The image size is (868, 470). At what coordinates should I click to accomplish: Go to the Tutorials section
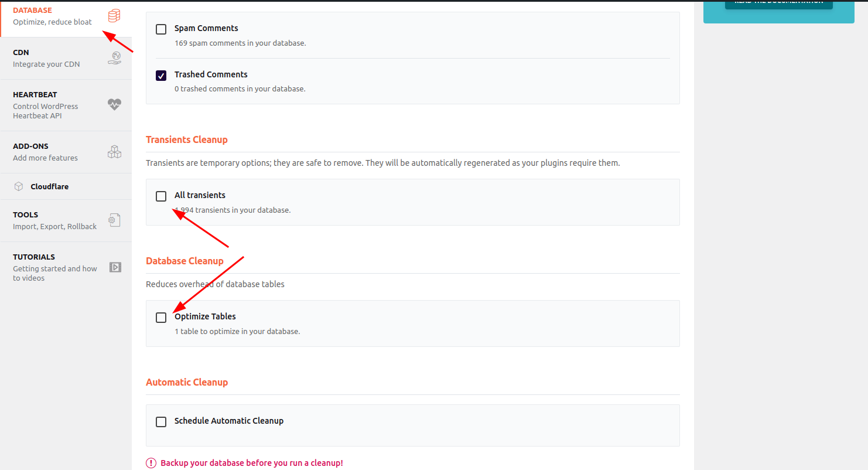54,267
